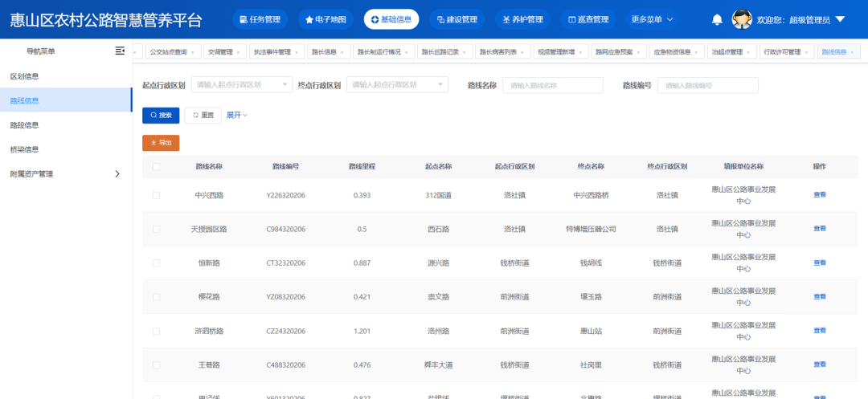The height and width of the screenshot is (399, 868).
Task: Focus the 路线名称 input field
Action: [552, 85]
